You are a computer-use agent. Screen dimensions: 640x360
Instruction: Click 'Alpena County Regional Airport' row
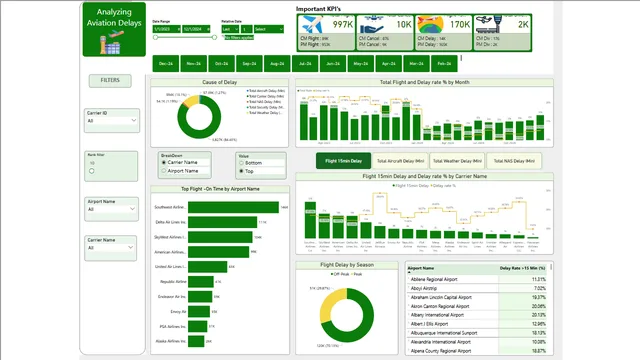click(x=477, y=351)
